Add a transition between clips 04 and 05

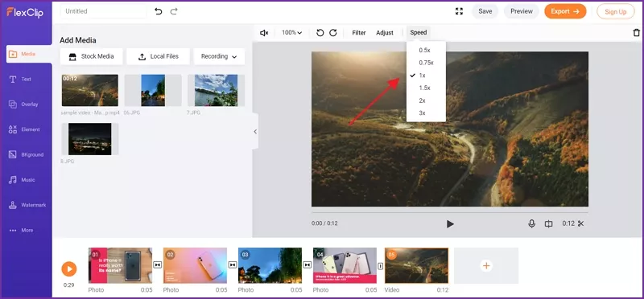(380, 266)
